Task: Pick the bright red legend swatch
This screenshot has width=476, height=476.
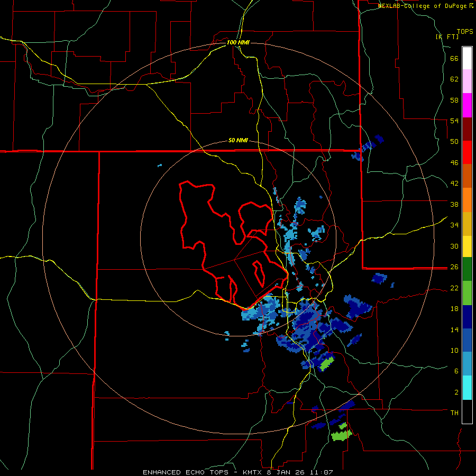Action: (x=467, y=152)
